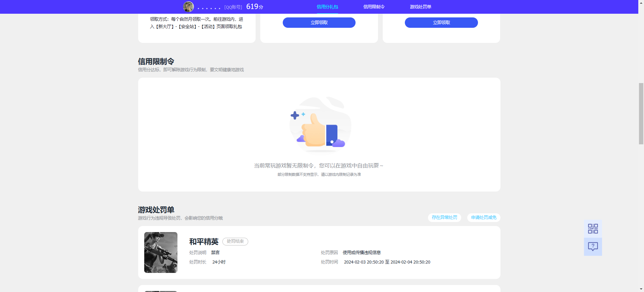Switch to the 信用限制令 tab
The height and width of the screenshot is (292, 644).
tap(374, 7)
